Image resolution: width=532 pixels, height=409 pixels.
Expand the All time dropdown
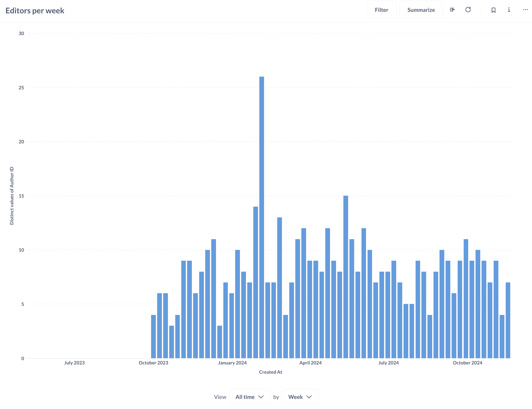tap(249, 397)
